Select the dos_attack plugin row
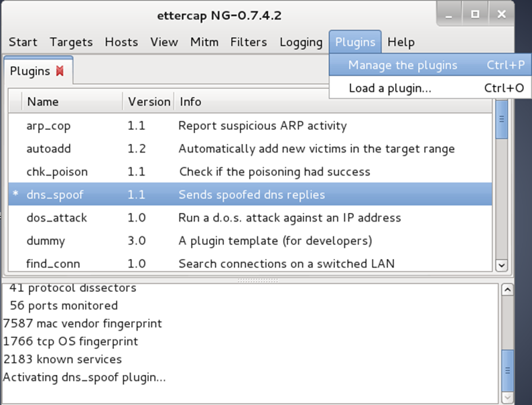This screenshot has height=405, width=532. point(250,218)
